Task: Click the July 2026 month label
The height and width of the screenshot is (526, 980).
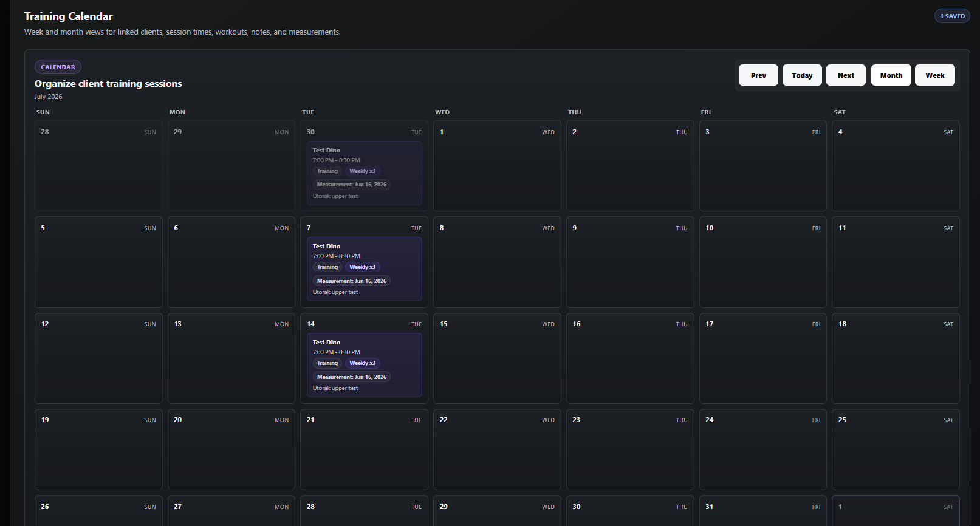Action: (x=48, y=97)
